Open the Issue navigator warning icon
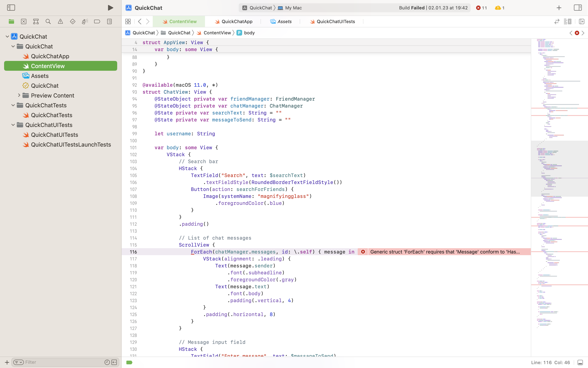The width and height of the screenshot is (588, 368). pos(60,21)
